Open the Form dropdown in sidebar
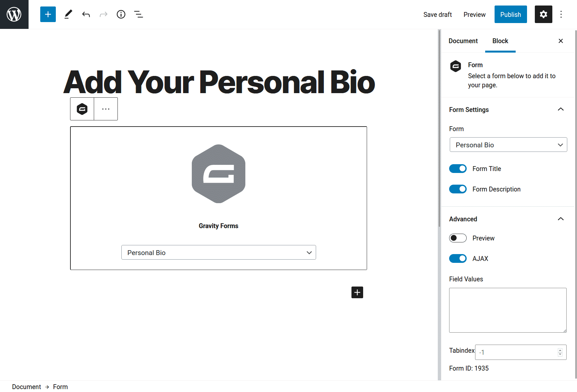This screenshot has width=577, height=392. [508, 145]
